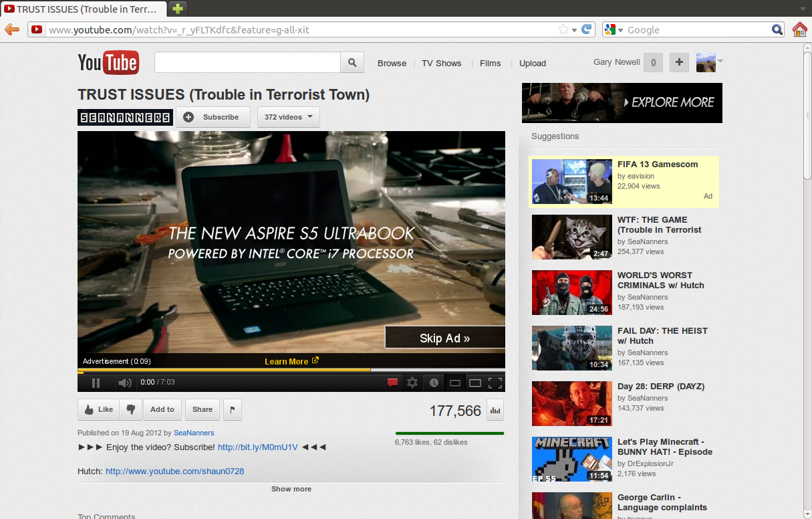Pause the video playback
Screen dimensions: 812x519
pyautogui.click(x=96, y=383)
